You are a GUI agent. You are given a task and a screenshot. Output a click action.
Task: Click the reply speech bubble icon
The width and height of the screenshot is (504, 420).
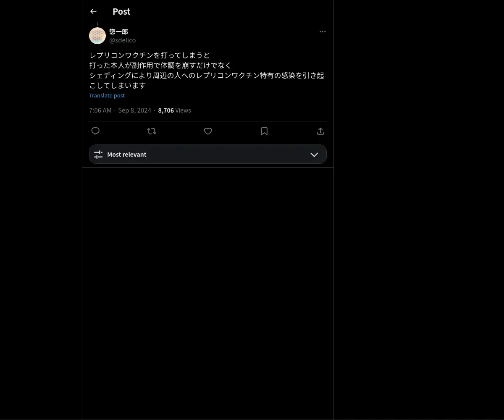click(95, 131)
